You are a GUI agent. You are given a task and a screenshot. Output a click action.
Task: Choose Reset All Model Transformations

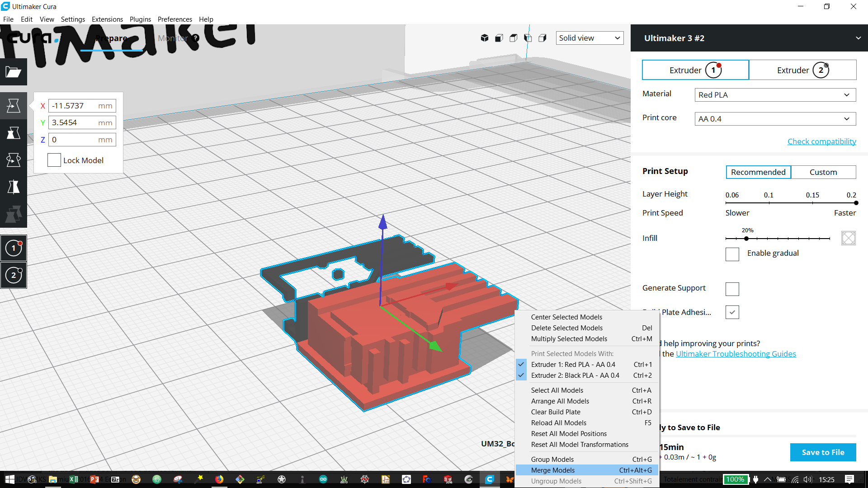tap(587, 445)
